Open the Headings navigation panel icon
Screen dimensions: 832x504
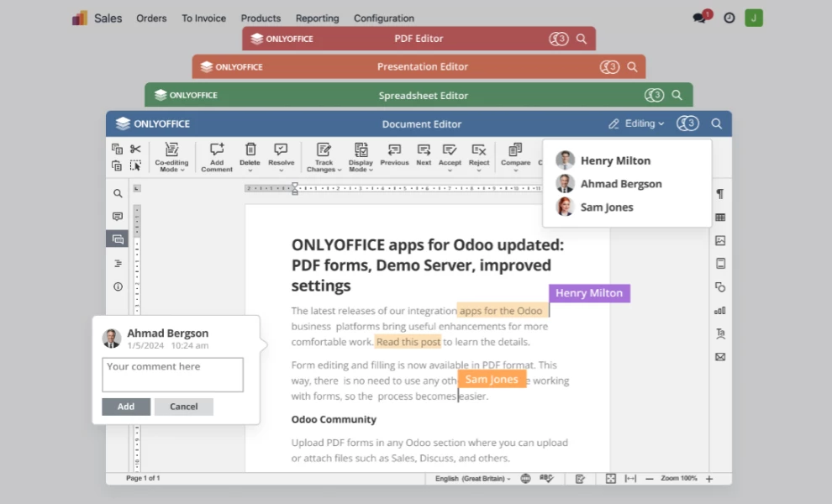(x=118, y=263)
